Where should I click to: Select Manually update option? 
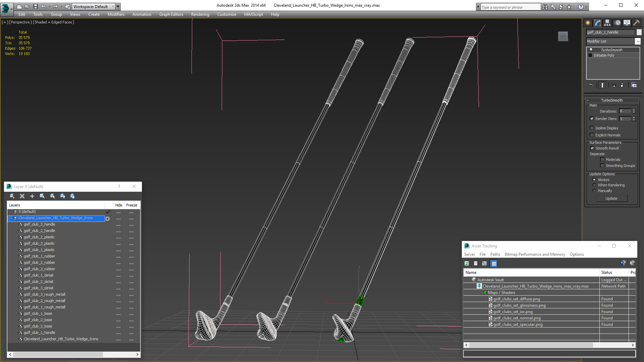pyautogui.click(x=594, y=191)
